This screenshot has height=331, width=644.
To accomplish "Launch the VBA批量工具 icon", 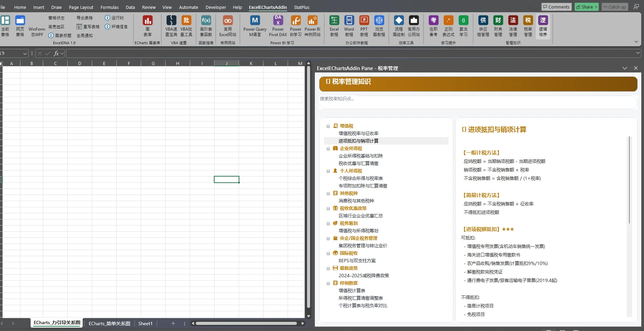I will coord(186,26).
